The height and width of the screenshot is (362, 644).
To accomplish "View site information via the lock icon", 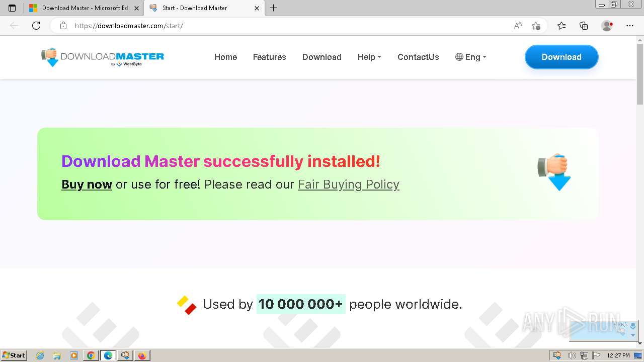I will tap(63, 26).
